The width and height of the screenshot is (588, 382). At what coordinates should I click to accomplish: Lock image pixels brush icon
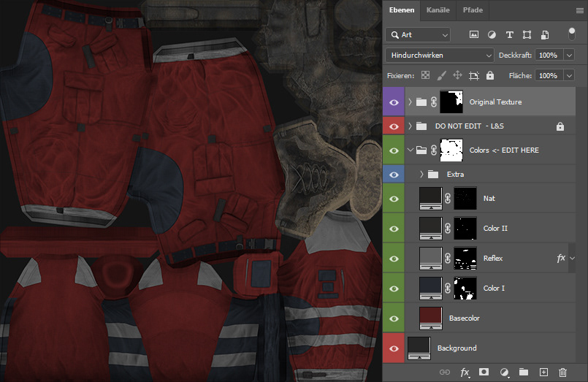[x=441, y=75]
